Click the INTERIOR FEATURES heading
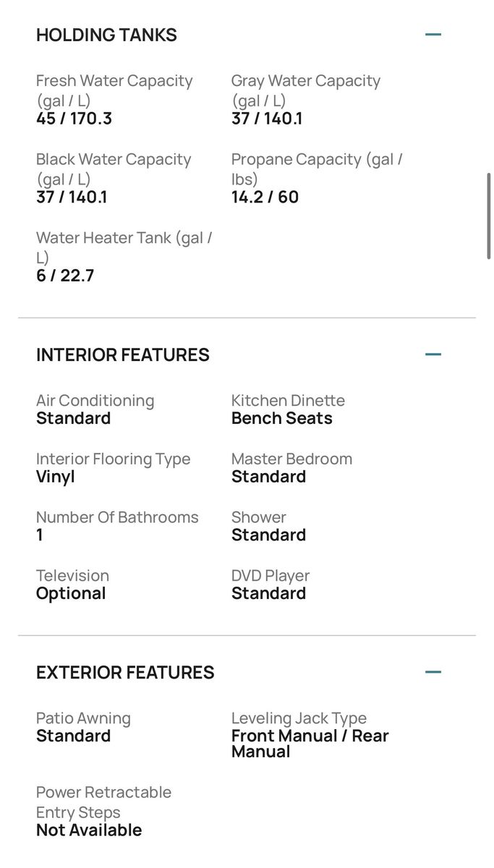This screenshot has height=868, width=494. 123,354
